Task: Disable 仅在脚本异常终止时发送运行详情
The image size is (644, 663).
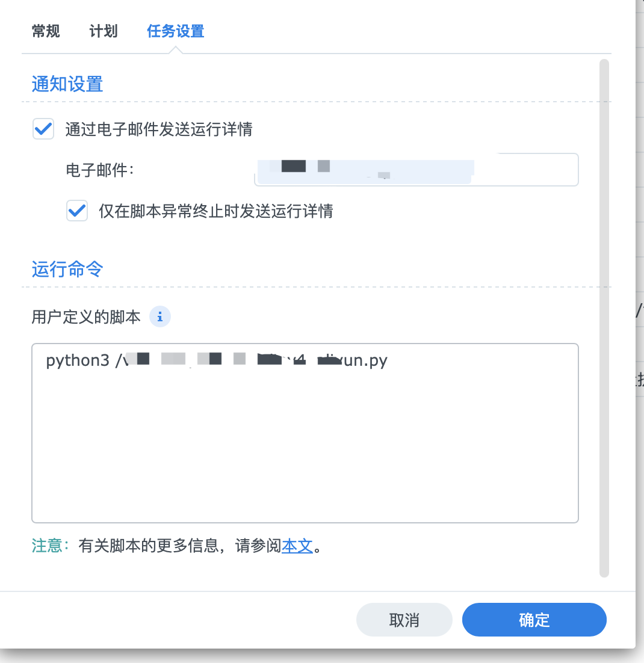Action: (x=77, y=211)
